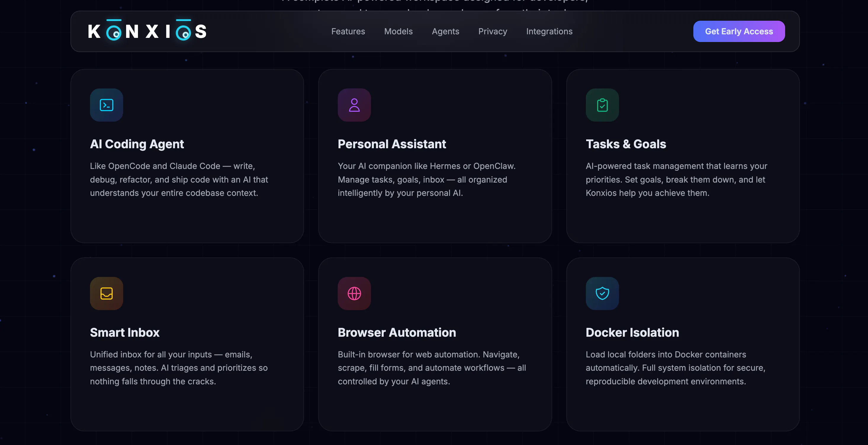Select the Personal Assistant heading
The image size is (868, 445).
click(392, 144)
